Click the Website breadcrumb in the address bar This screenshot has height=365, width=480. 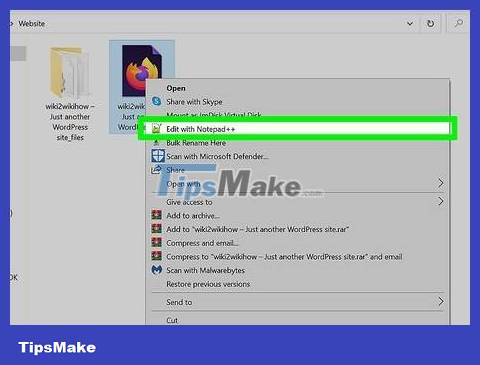click(32, 24)
